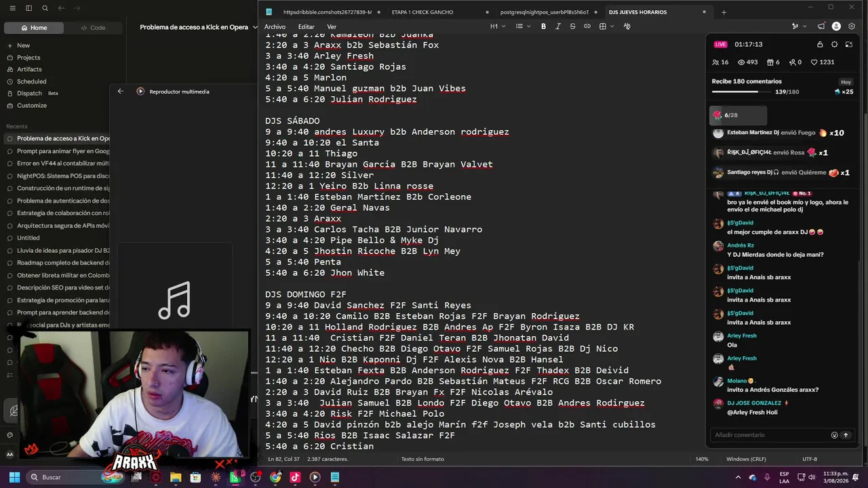This screenshot has height=488, width=868.
Task: Toggle italic formatting in Notepad toolbar
Action: [x=558, y=26]
